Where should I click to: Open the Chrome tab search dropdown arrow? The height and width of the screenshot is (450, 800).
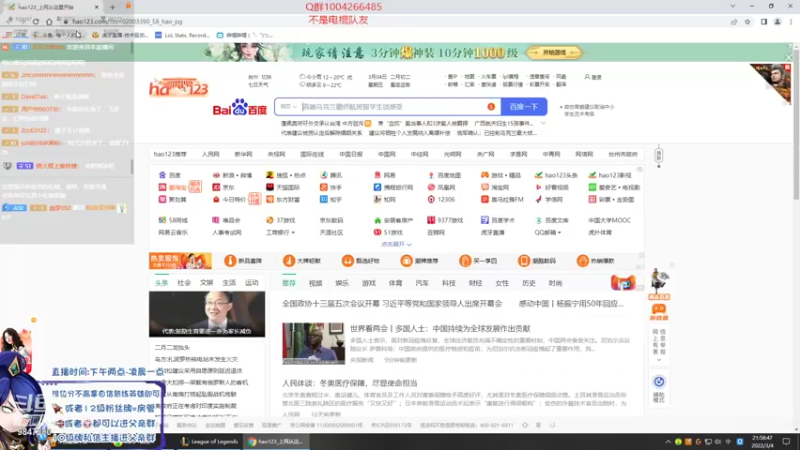tap(733, 6)
